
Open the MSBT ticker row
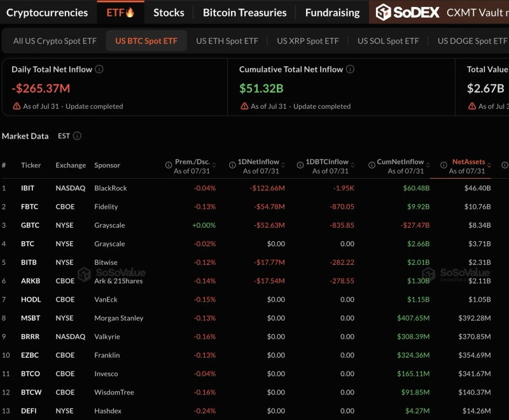tap(31, 318)
